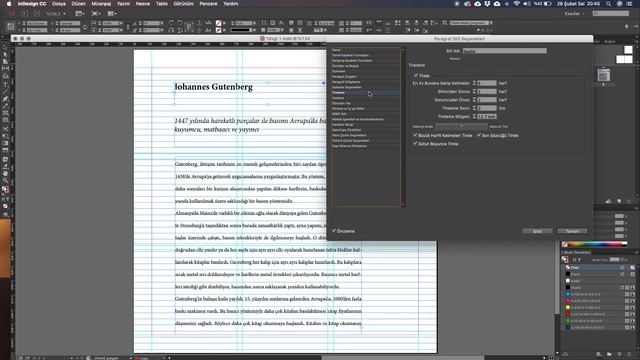Adjust the hyphenation spacing versus fewer hyphens slider

coord(461,126)
